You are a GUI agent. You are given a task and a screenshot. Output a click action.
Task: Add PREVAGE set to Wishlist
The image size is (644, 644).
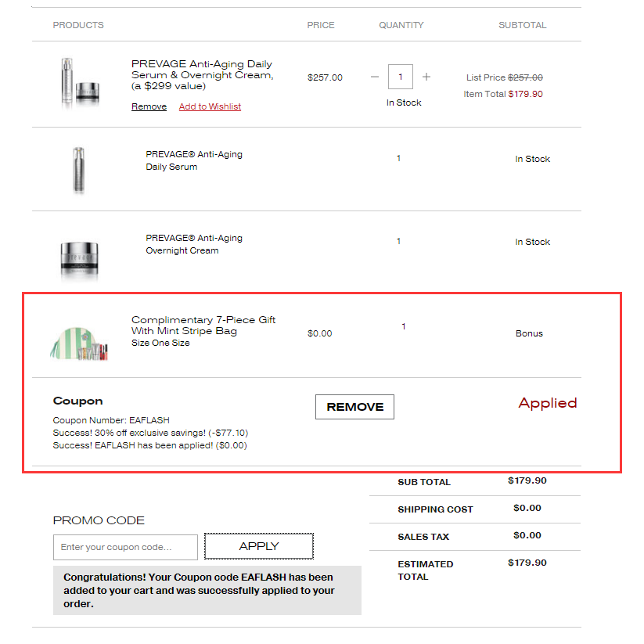tap(210, 106)
